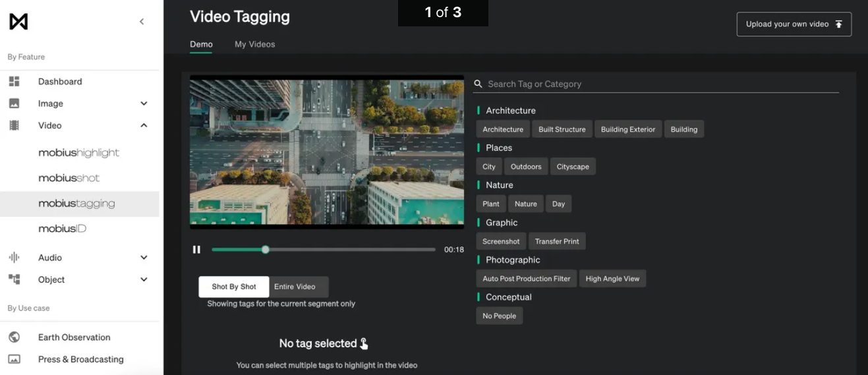Click the Earth Observation globe icon
The height and width of the screenshot is (375, 868).
pos(14,337)
